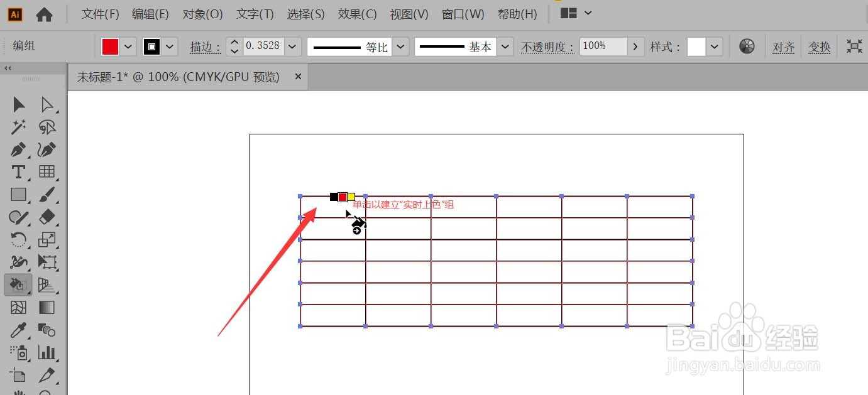Open the 文件(F) menu
Screen dimensions: 868x395
coord(101,14)
